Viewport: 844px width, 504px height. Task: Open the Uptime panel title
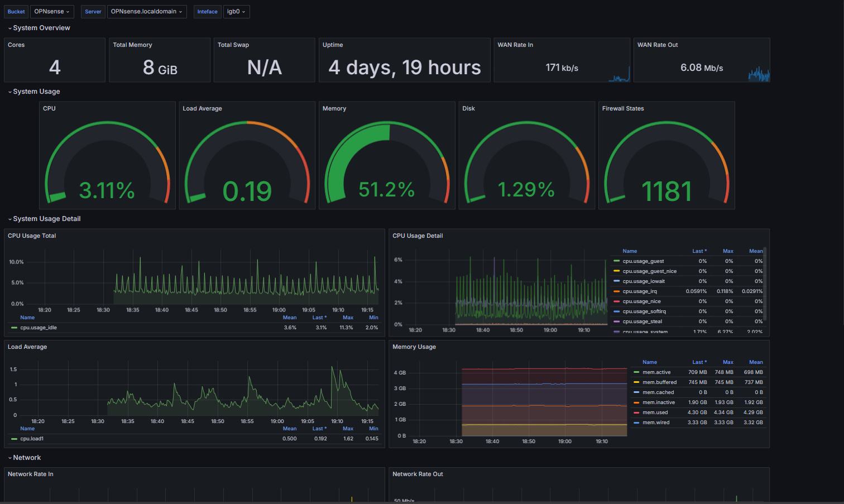(333, 45)
